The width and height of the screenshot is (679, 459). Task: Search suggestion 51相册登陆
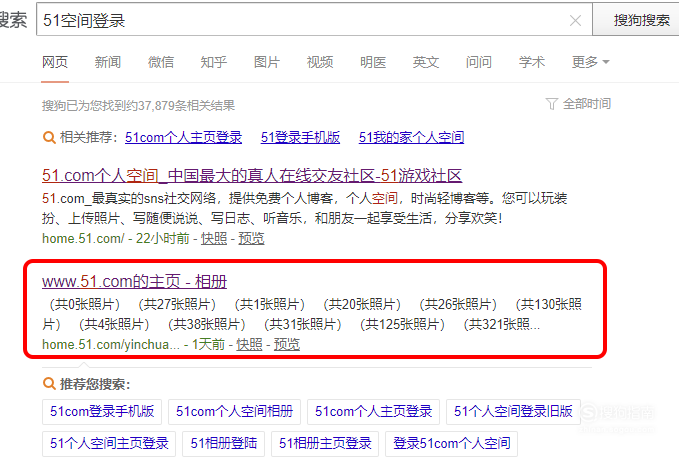point(223,444)
